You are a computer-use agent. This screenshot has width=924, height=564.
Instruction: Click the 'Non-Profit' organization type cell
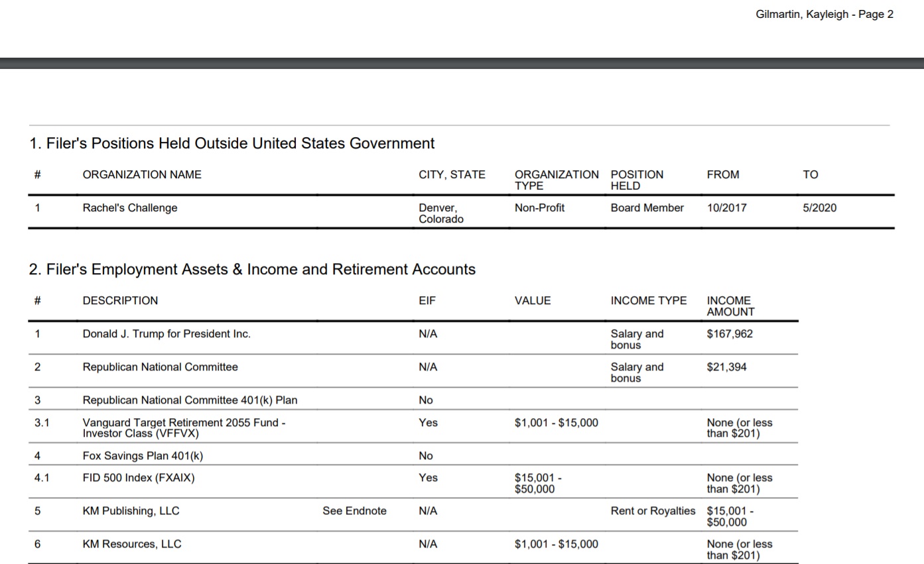click(539, 208)
